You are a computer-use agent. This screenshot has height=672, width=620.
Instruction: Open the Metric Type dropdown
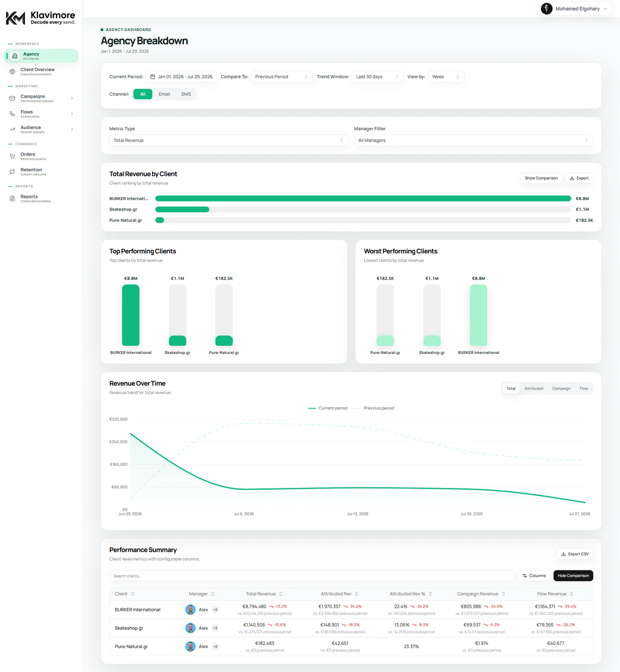[x=228, y=140]
